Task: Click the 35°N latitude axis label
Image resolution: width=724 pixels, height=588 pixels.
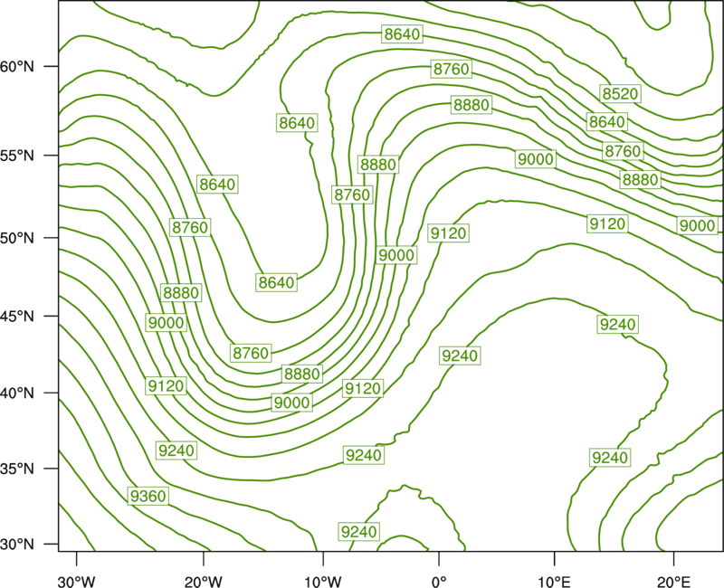Action: coord(17,469)
